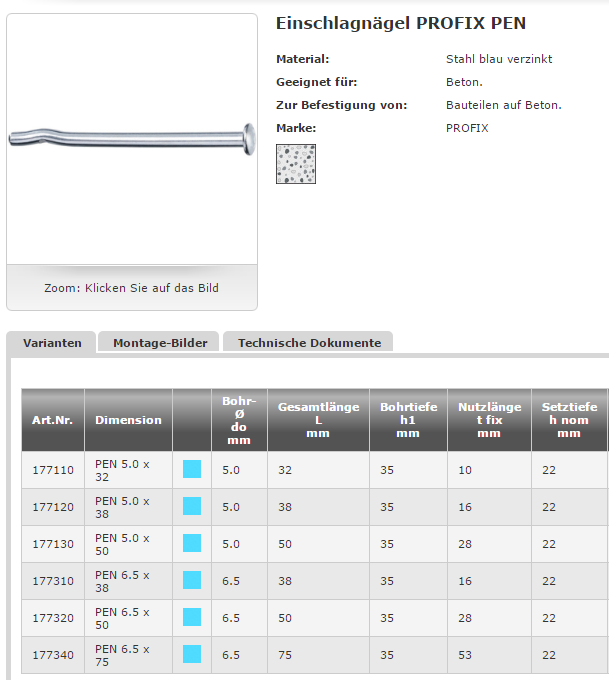This screenshot has width=609, height=680.
Task: Click the Art.Nr. column header
Action: [53, 420]
